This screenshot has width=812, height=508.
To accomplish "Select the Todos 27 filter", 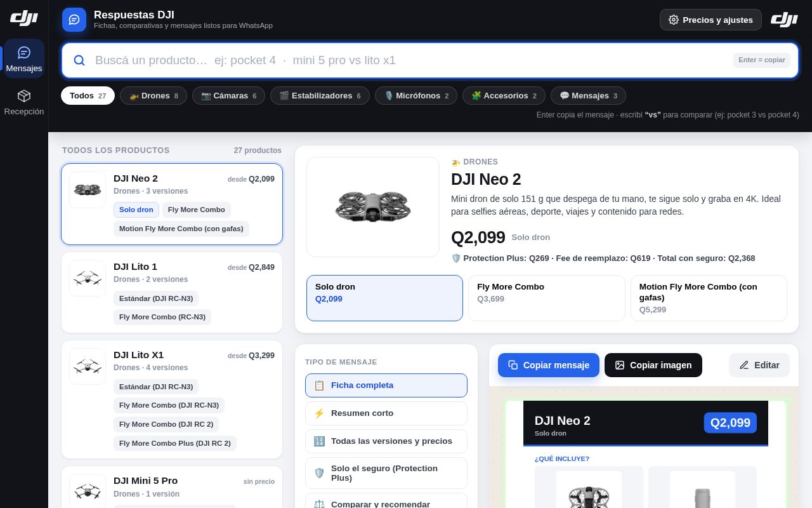I will pos(88,96).
